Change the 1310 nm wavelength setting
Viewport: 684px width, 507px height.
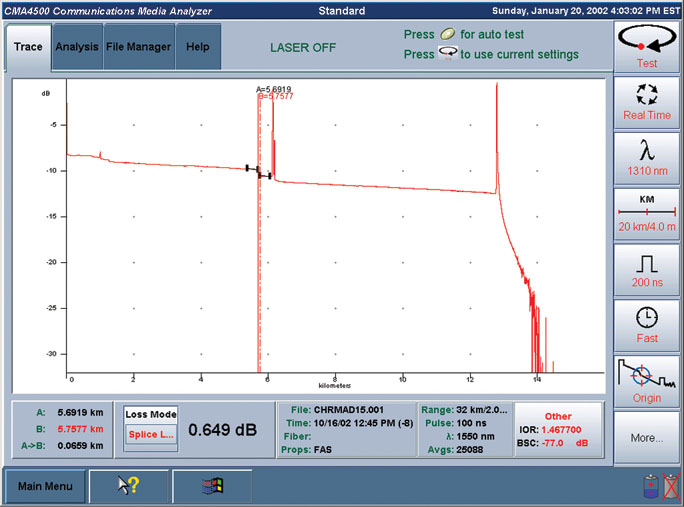coord(647,158)
